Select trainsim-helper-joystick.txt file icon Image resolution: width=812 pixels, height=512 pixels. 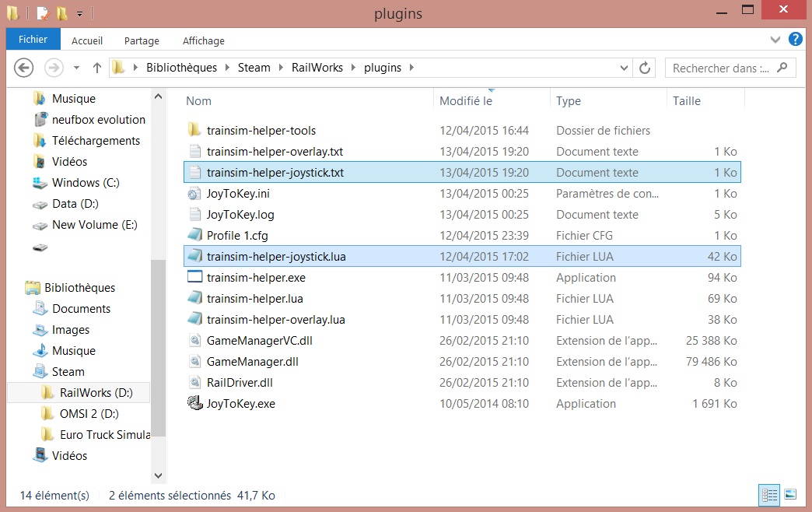[194, 172]
